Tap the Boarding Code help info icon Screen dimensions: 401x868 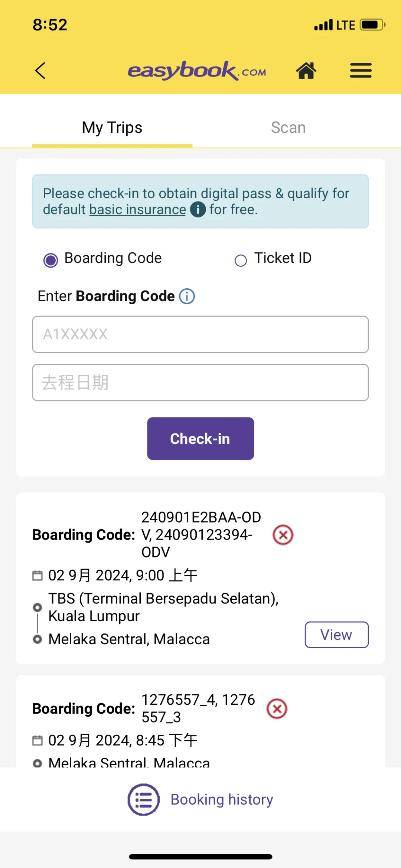coord(187,297)
